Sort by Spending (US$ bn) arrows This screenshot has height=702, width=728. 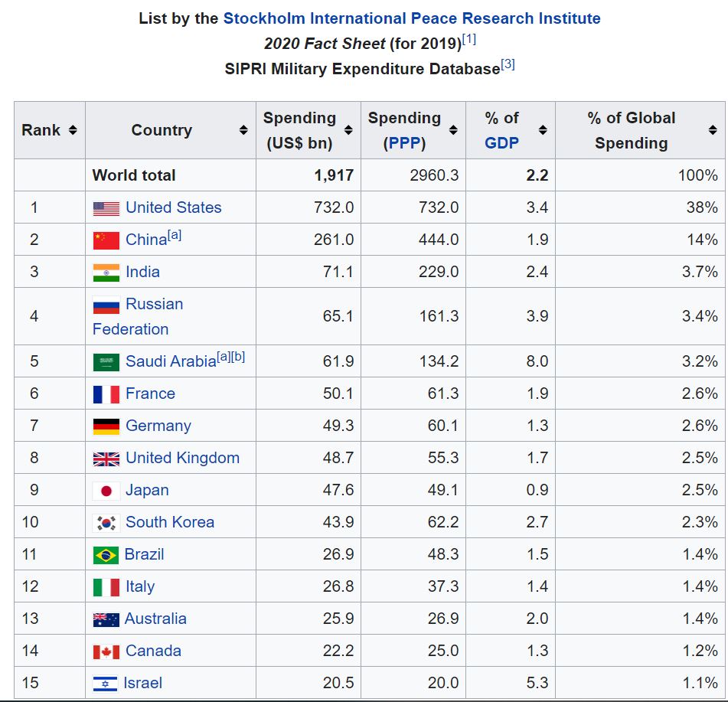tap(348, 130)
